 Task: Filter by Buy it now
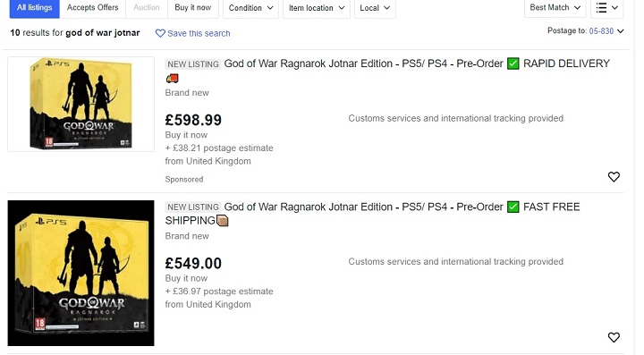[192, 8]
